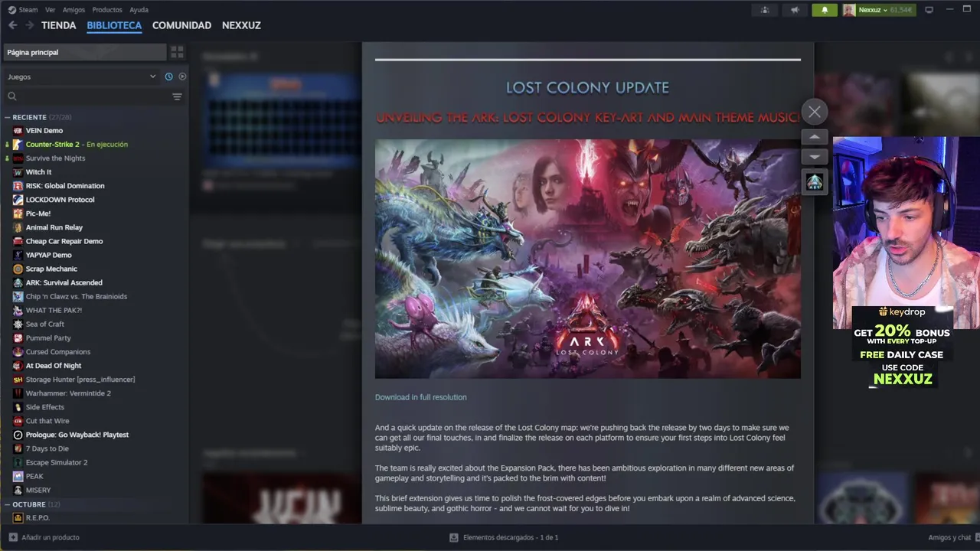The height and width of the screenshot is (551, 980).
Task: Click the Pic-Me! game icon
Action: pos(18,214)
